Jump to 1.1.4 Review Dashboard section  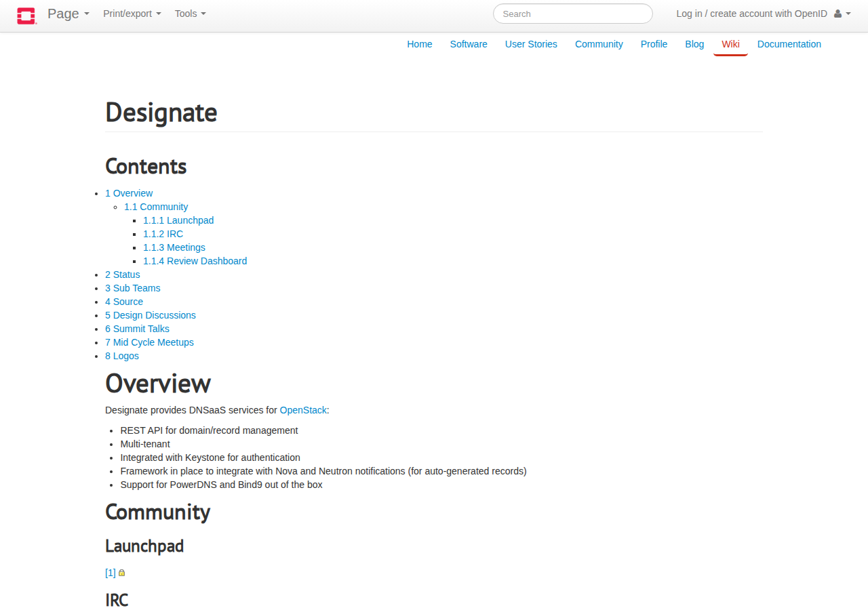point(195,261)
